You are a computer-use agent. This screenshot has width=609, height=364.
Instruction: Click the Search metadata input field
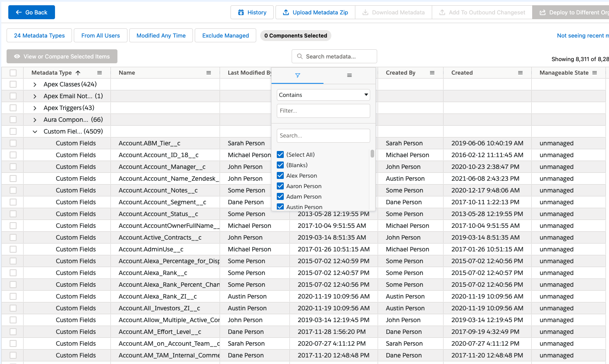click(338, 56)
